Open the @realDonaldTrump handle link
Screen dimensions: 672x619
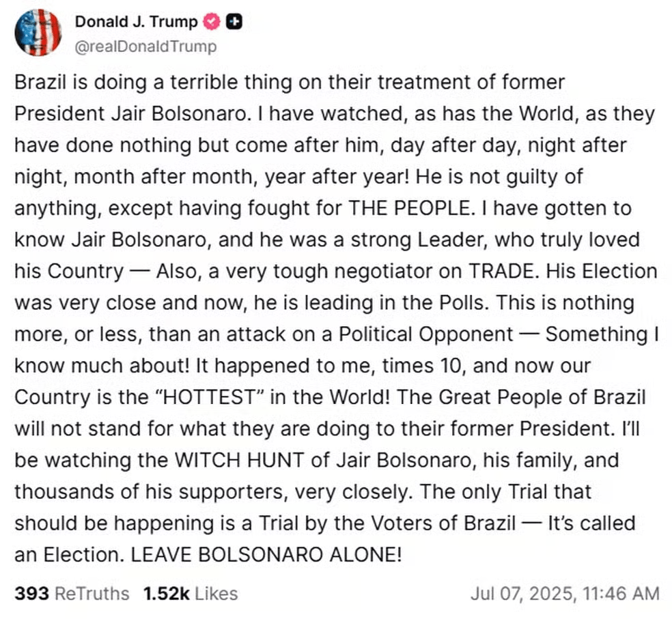(x=145, y=46)
